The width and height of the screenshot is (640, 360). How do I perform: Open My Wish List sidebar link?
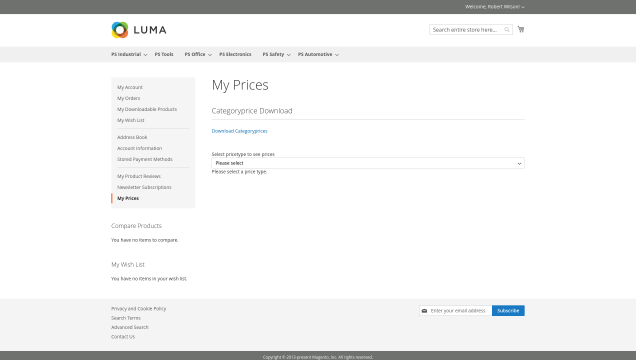point(131,120)
